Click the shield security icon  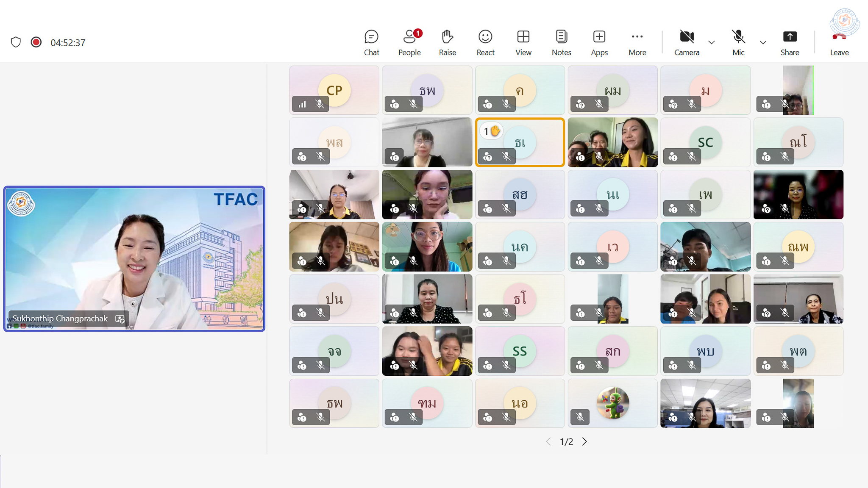(x=16, y=42)
